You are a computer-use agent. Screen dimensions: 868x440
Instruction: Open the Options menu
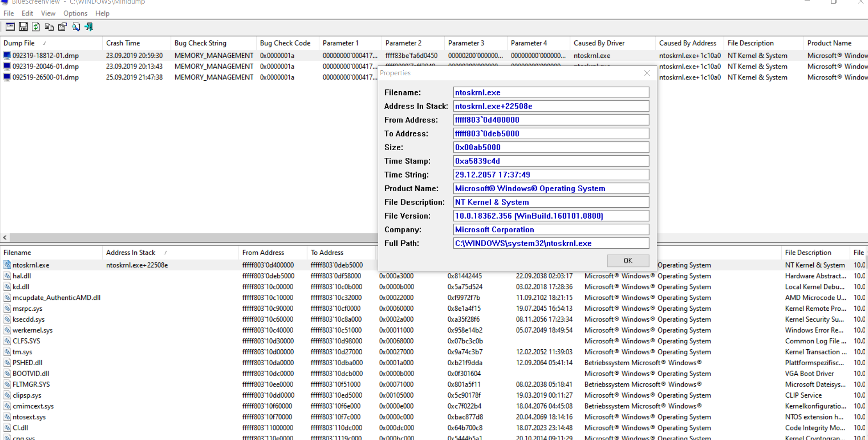(x=75, y=13)
